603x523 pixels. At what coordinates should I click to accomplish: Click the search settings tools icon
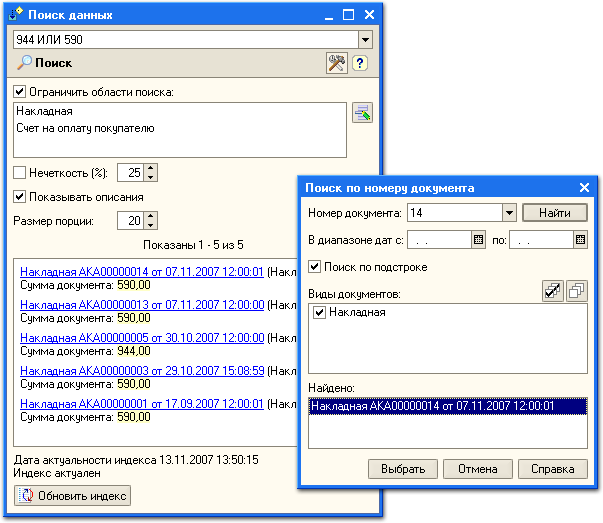pyautogui.click(x=337, y=63)
